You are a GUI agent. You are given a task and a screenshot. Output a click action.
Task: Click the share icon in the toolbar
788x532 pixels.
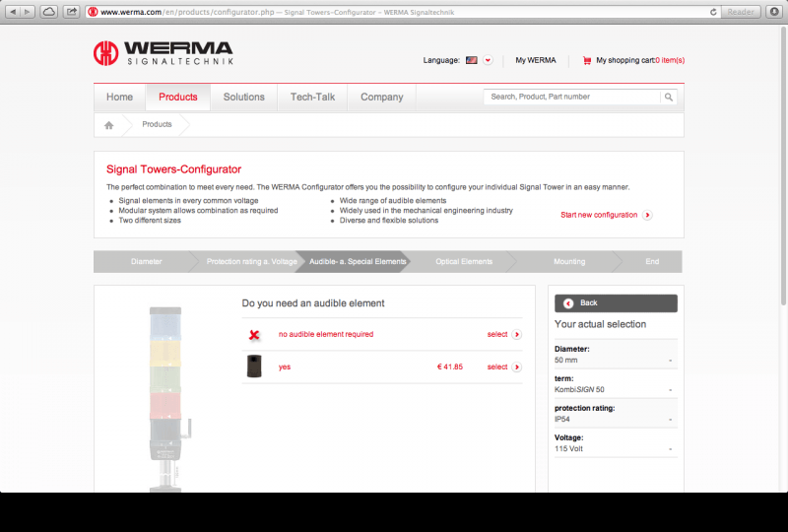[72, 12]
